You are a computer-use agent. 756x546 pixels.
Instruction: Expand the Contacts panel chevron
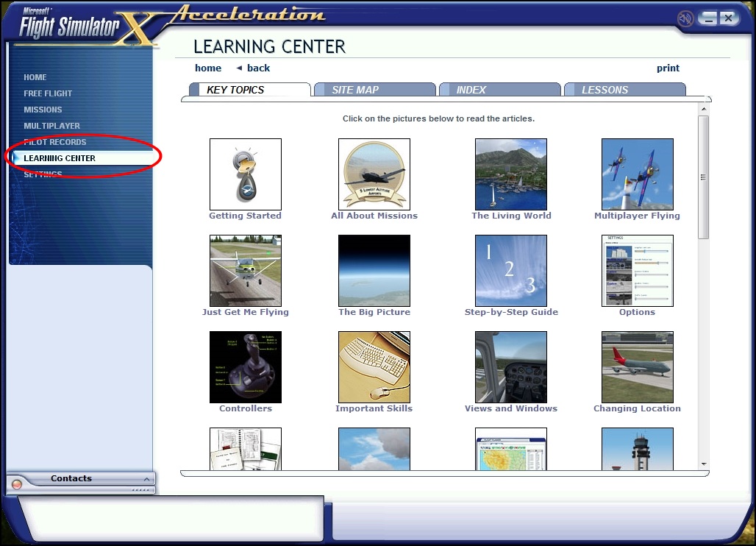(x=146, y=479)
